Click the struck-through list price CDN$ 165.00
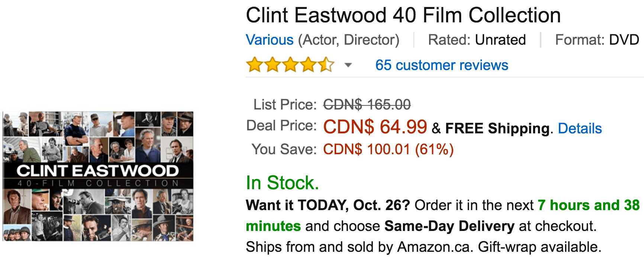 tap(367, 105)
